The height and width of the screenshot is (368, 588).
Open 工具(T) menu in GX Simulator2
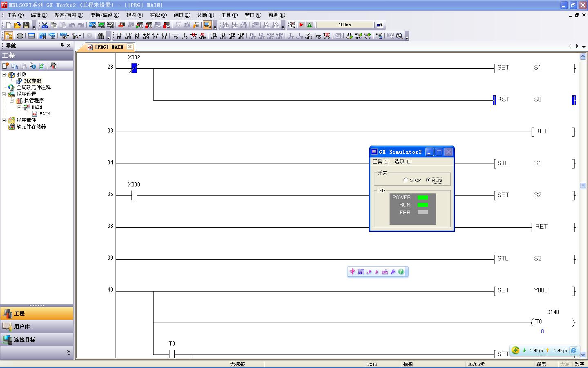[x=381, y=162]
